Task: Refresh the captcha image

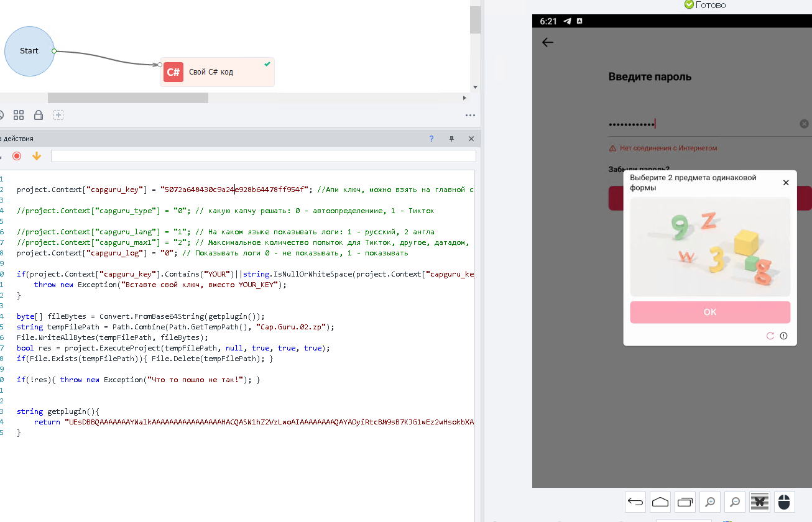Action: point(770,336)
